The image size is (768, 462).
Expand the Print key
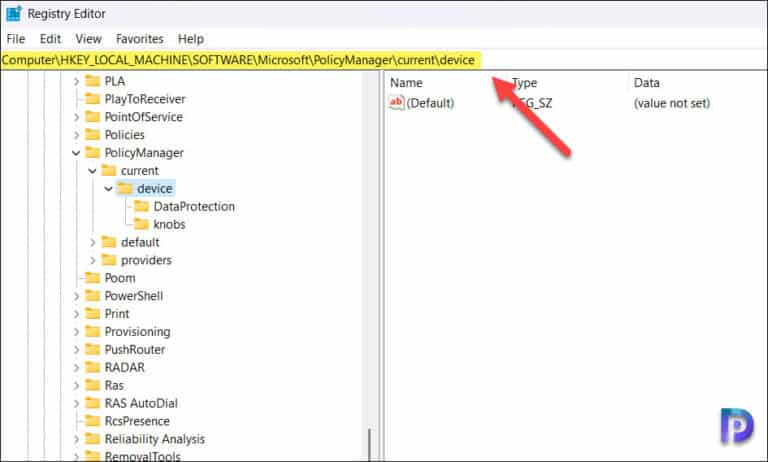coord(76,314)
